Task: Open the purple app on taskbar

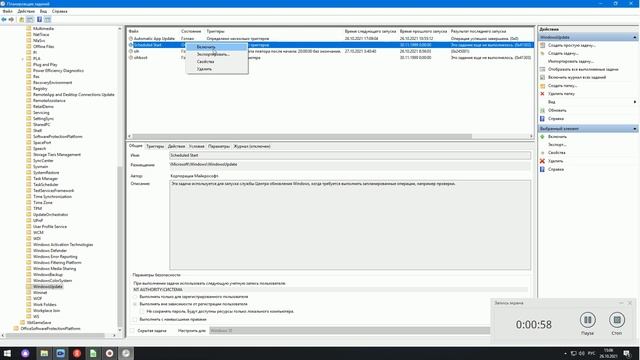Action: point(25,353)
